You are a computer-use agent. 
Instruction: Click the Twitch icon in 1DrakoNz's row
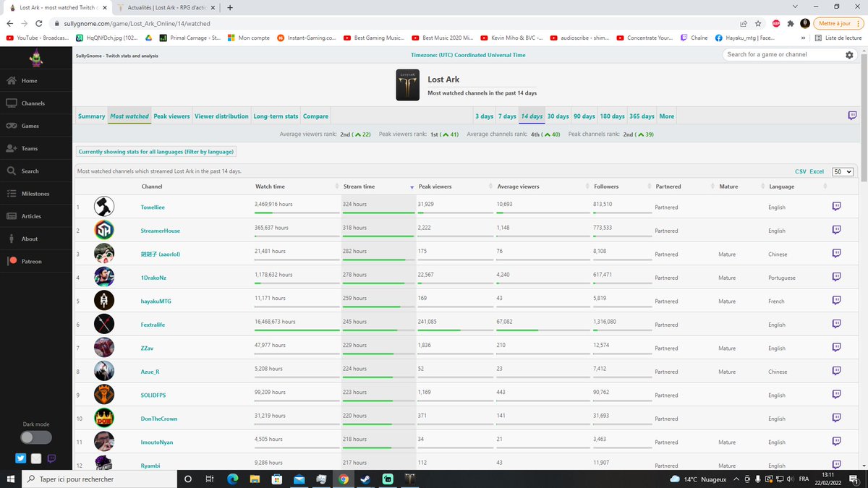[836, 278]
